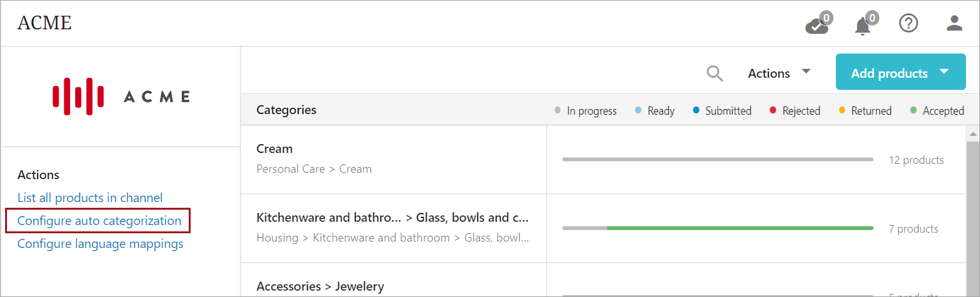Image resolution: width=980 pixels, height=297 pixels.
Task: Open List all products in channel
Action: (90, 198)
